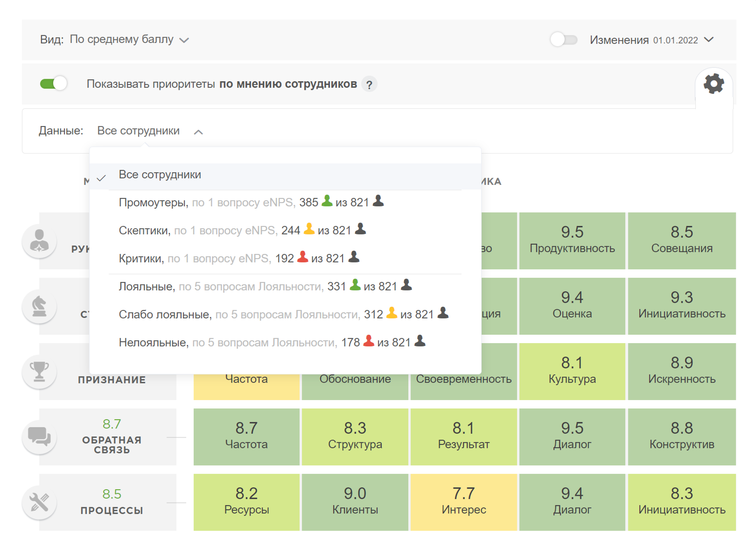This screenshot has width=756, height=549.
Task: Click the 8.1 Результат cell
Action: click(464, 436)
